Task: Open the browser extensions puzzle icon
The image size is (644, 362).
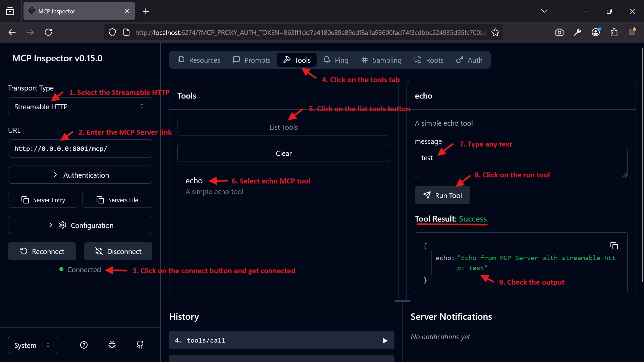Action: click(614, 32)
